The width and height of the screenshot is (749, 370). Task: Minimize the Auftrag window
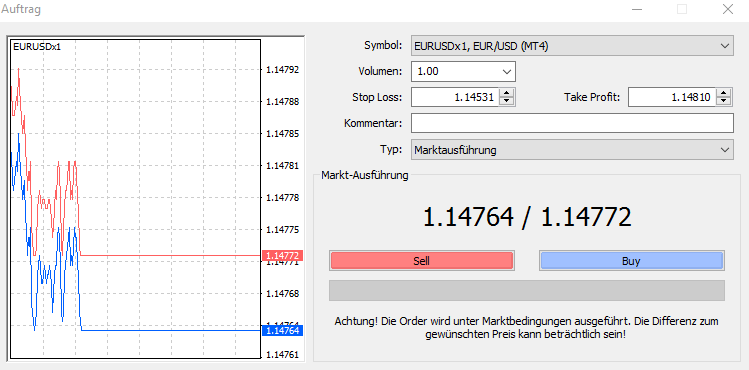(x=637, y=9)
